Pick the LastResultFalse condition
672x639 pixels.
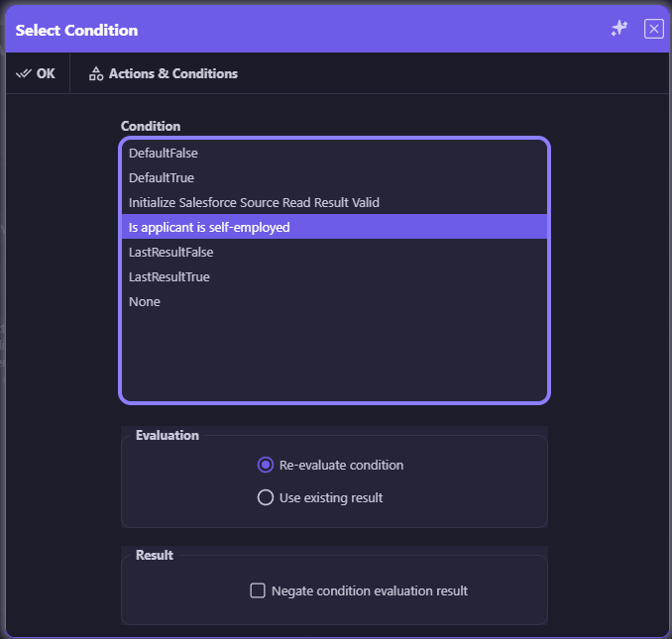[x=334, y=252]
